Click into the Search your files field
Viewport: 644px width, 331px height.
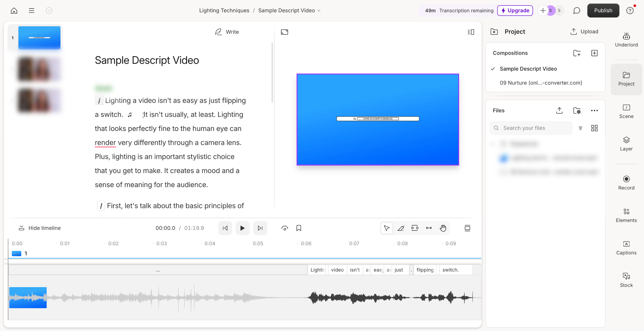point(531,128)
